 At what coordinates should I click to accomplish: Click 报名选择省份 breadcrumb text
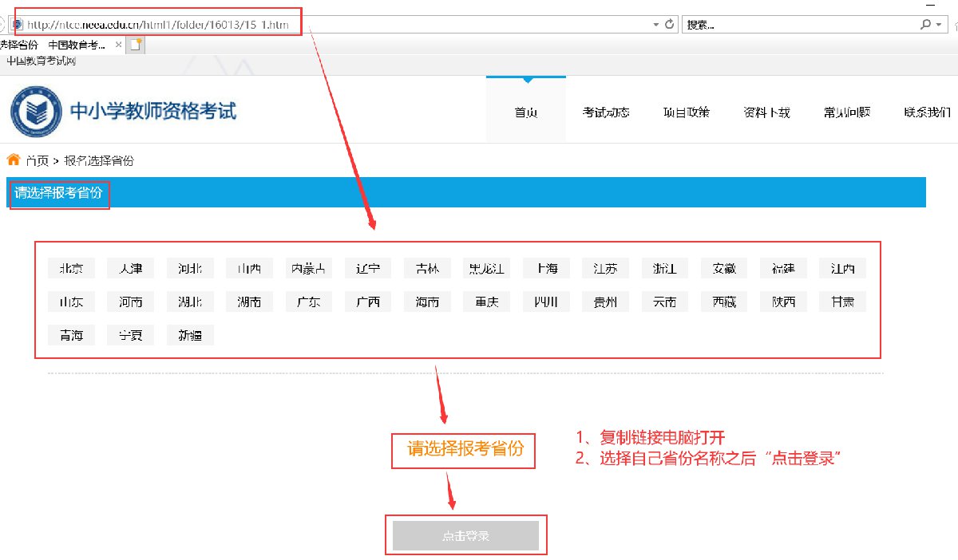pyautogui.click(x=99, y=160)
